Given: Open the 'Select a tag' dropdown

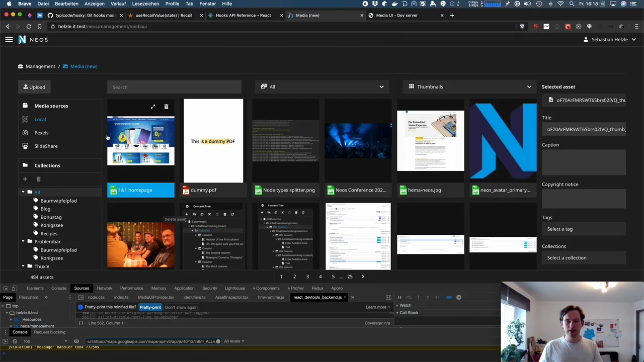Looking at the screenshot, I should point(584,229).
